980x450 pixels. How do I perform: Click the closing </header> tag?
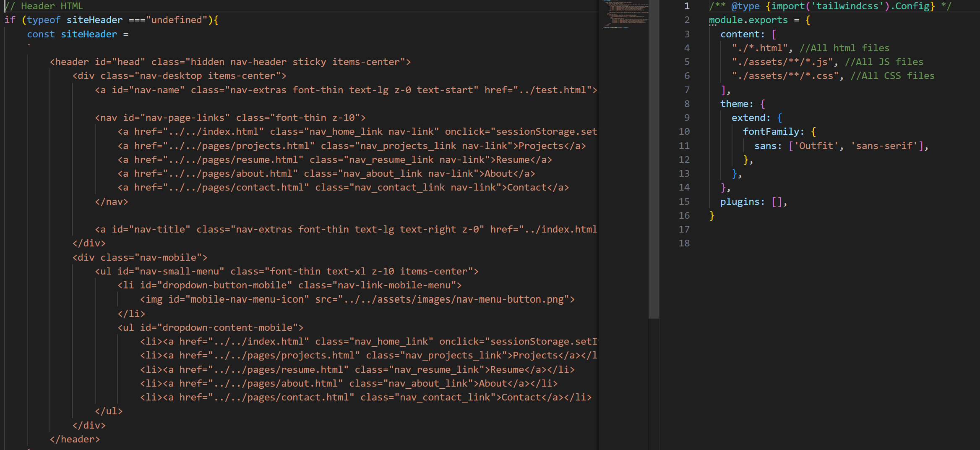pos(75,439)
